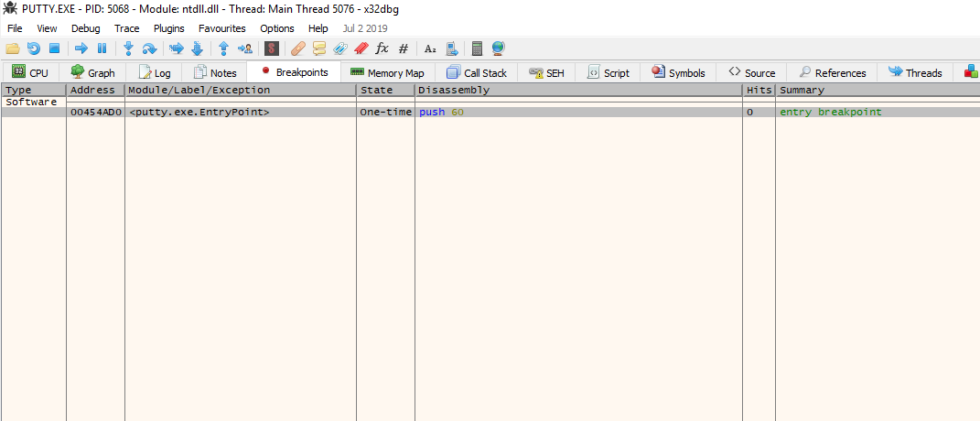Open the Trace menu
Image resolution: width=980 pixels, height=421 pixels.
[127, 28]
